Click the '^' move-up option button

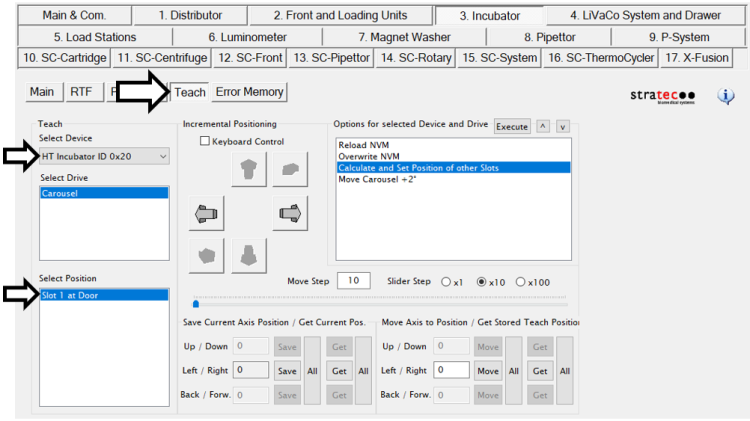(543, 126)
